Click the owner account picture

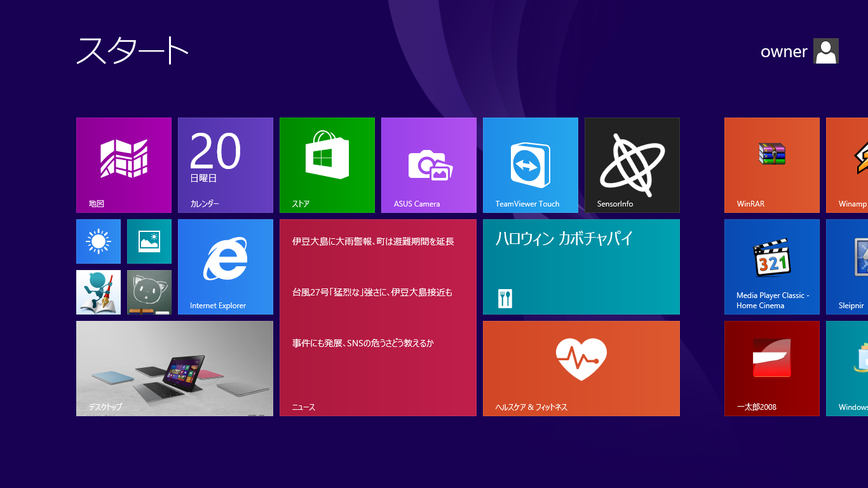tap(826, 51)
